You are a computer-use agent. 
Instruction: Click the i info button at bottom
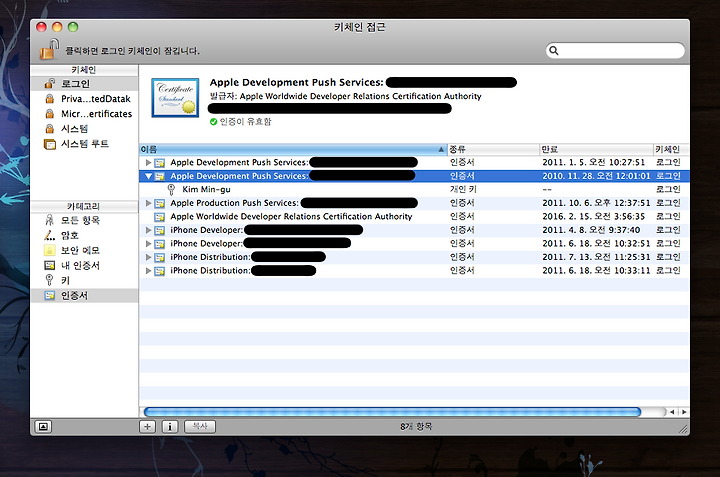tap(170, 426)
